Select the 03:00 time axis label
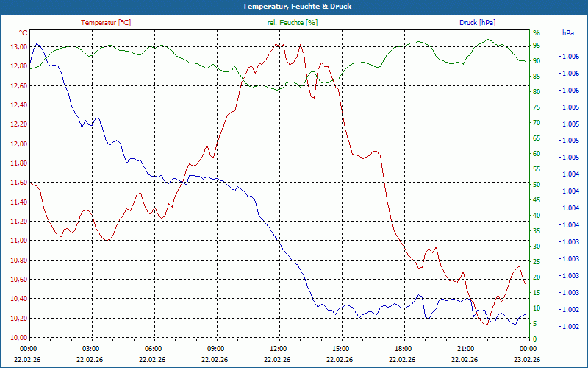The image size is (588, 368). click(x=90, y=349)
